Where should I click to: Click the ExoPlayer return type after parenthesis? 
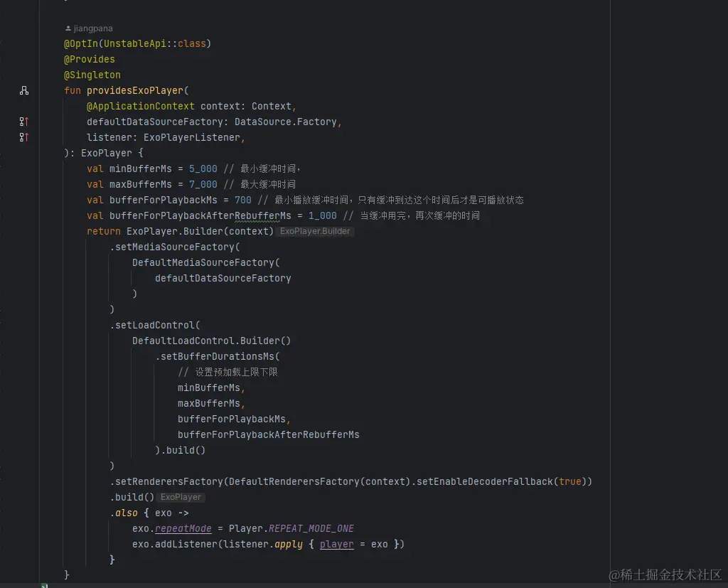[107, 154]
